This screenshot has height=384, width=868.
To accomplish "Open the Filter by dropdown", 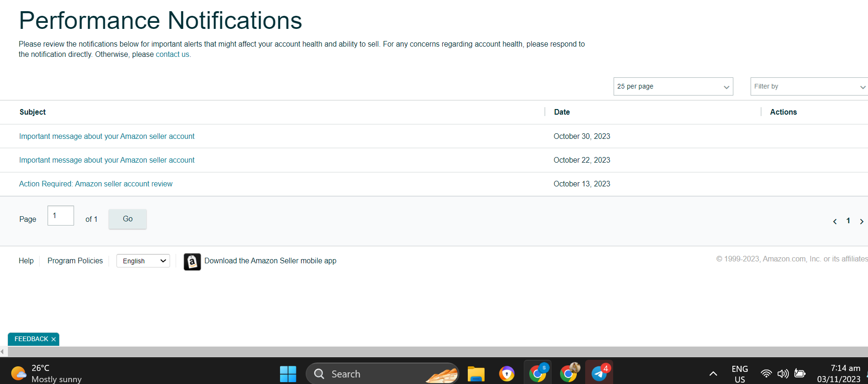I will (809, 87).
